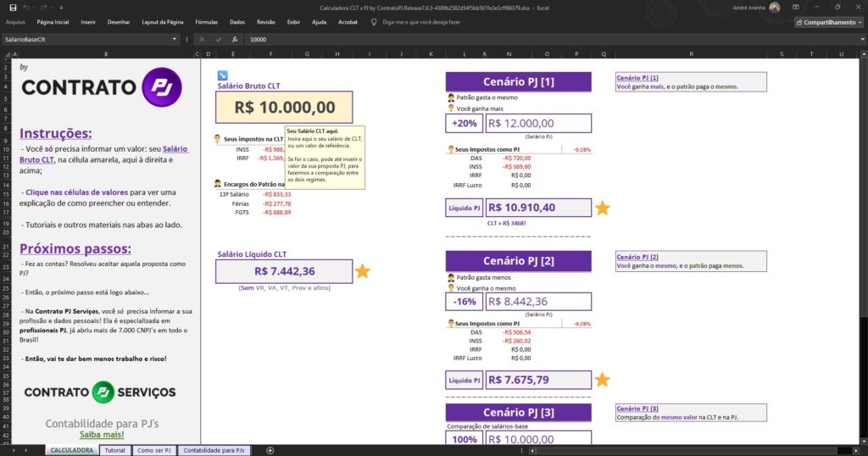Open the Inserir ribbon tab

(x=88, y=22)
